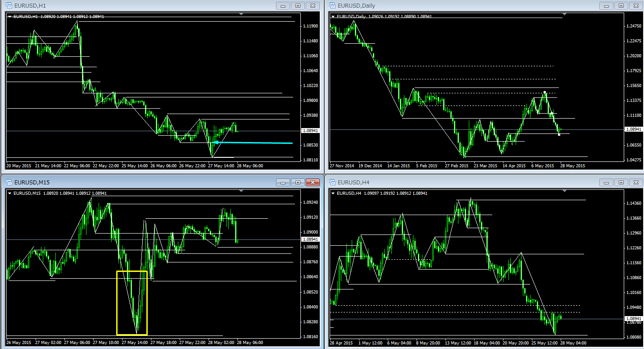
Task: Maximize the EURUSD,H4 chart window
Action: click(x=621, y=182)
